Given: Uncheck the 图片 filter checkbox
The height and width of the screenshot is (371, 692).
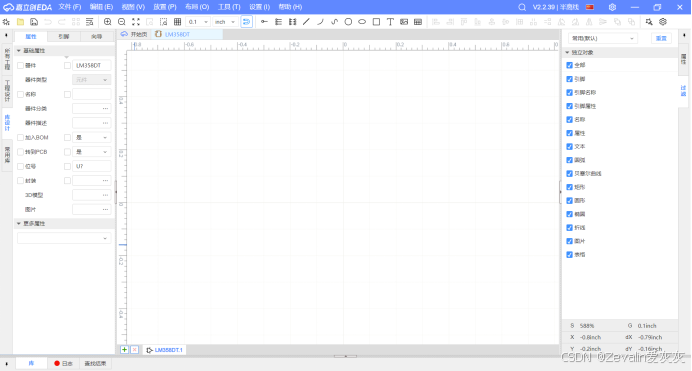Looking at the screenshot, I should pos(569,241).
